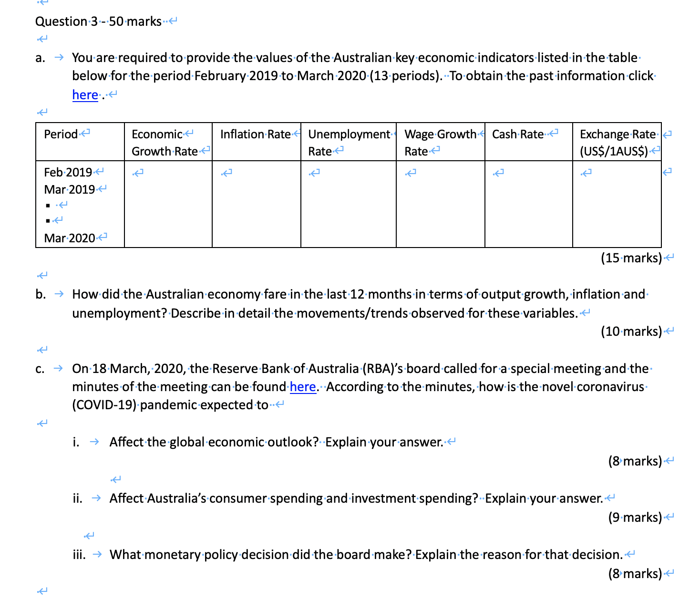This screenshot has height=600, width=700.
Task: Select the Unemployment Rate header cell
Action: (x=347, y=142)
